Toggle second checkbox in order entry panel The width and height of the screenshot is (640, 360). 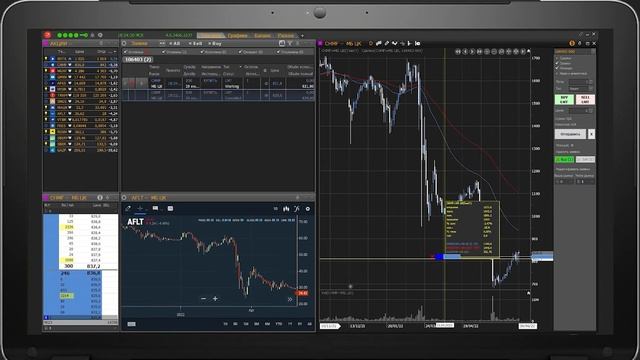point(557,63)
